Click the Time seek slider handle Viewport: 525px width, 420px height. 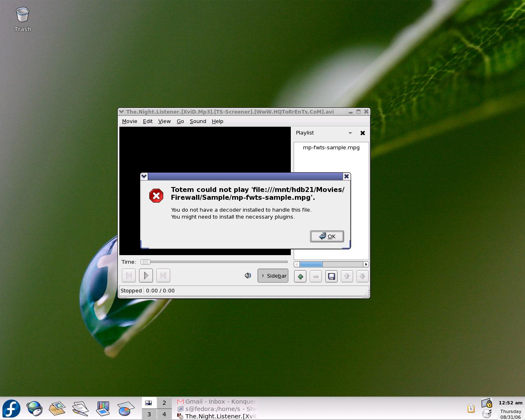point(145,262)
